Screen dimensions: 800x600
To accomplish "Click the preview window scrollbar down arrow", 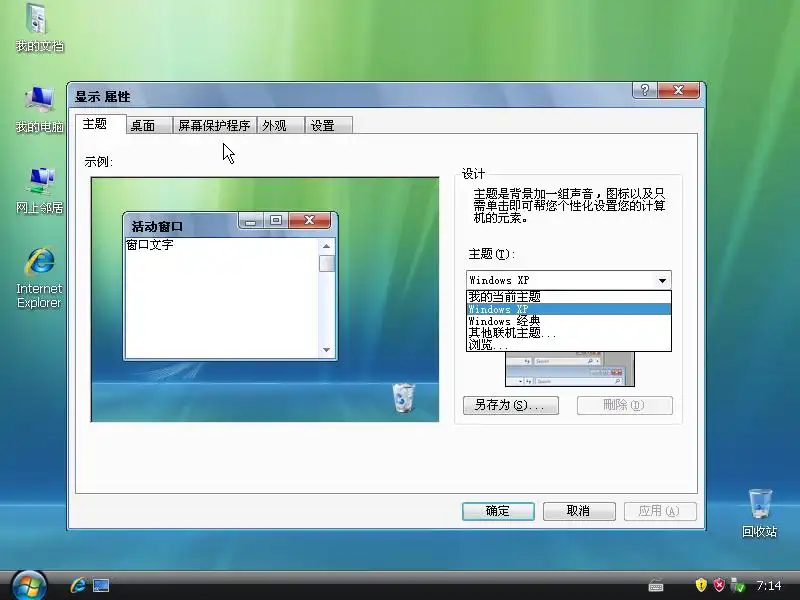I will [x=327, y=350].
